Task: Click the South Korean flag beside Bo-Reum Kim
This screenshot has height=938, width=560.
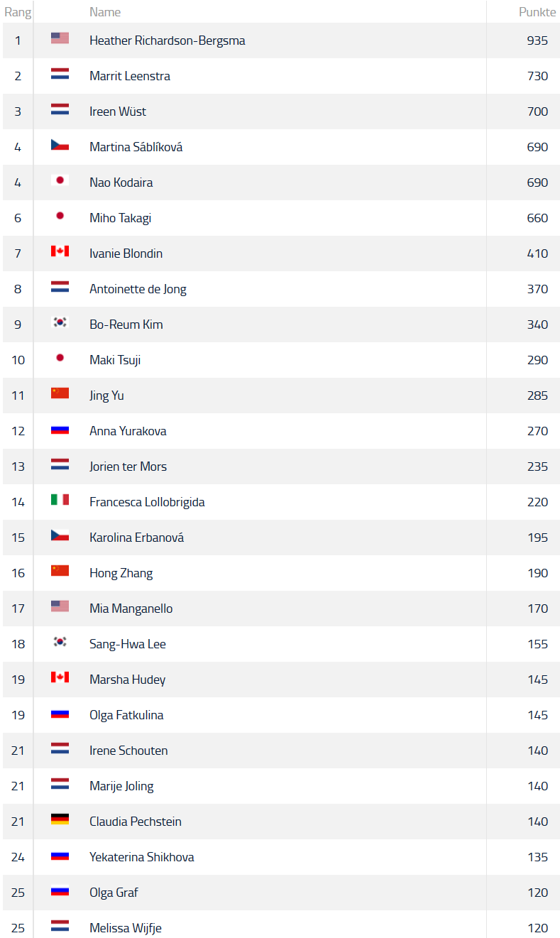Action: (x=60, y=322)
